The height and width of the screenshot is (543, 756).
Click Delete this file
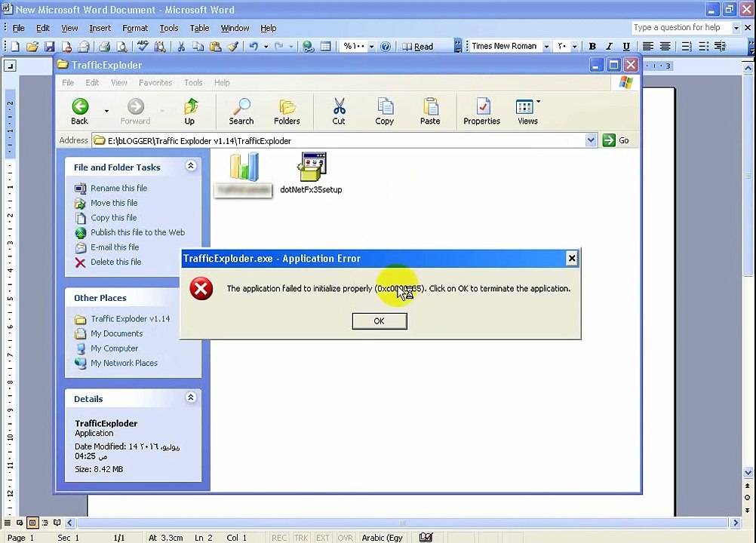point(116,262)
